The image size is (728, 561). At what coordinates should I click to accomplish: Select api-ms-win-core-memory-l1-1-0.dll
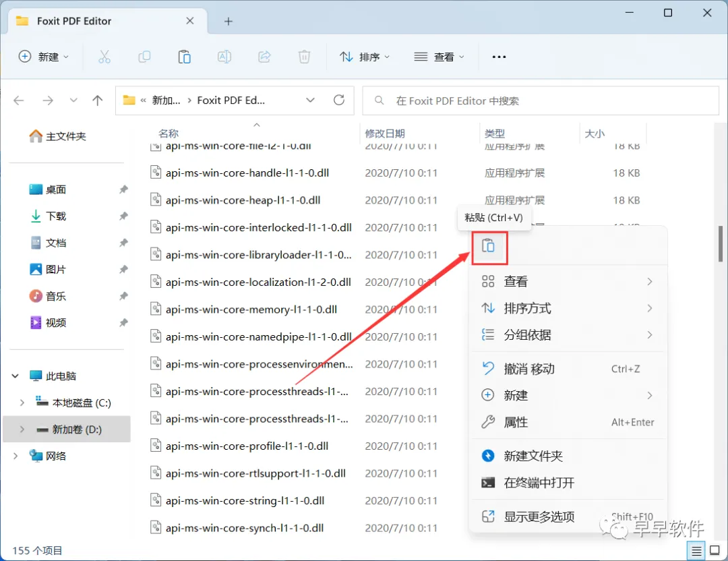(x=251, y=309)
